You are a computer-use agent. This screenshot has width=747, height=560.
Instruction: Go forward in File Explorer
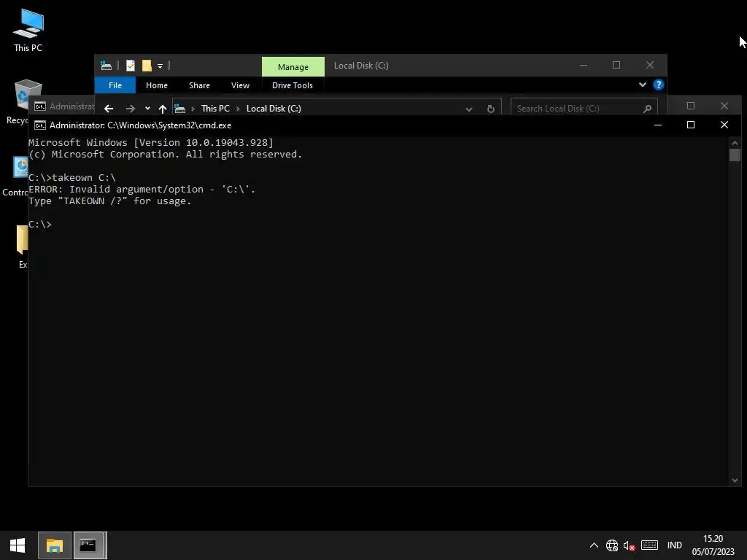tap(130, 109)
